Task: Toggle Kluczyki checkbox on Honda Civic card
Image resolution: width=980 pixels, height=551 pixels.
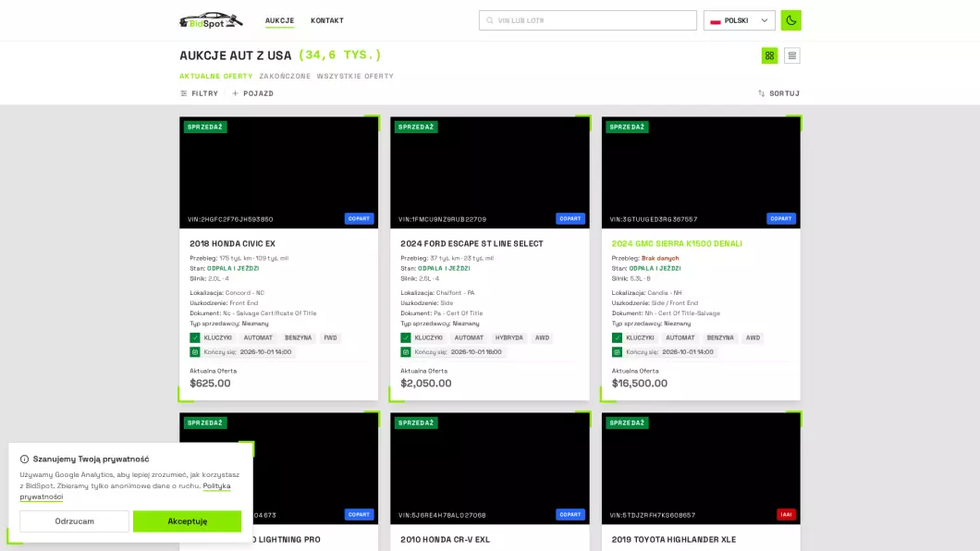Action: click(195, 337)
